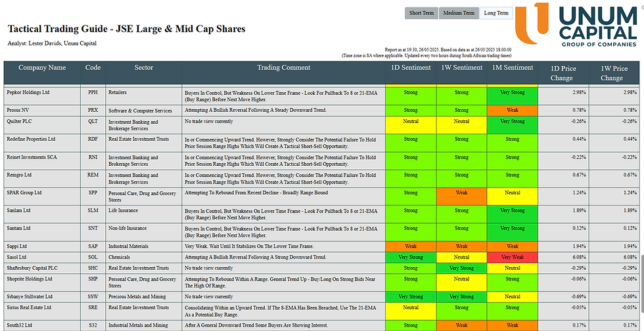Click the QLT share code
Viewport: 644px width, 331px height.
point(93,121)
